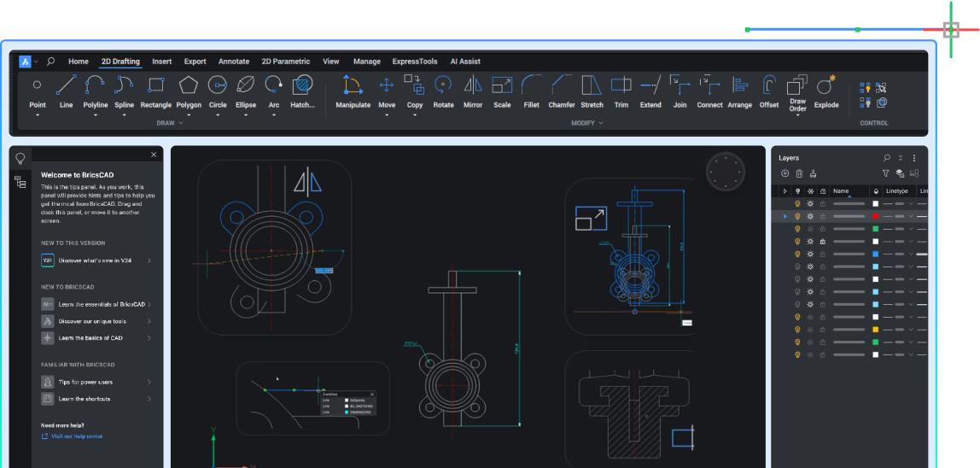The image size is (980, 468).
Task: Click the Mirror tool
Action: pos(473,91)
